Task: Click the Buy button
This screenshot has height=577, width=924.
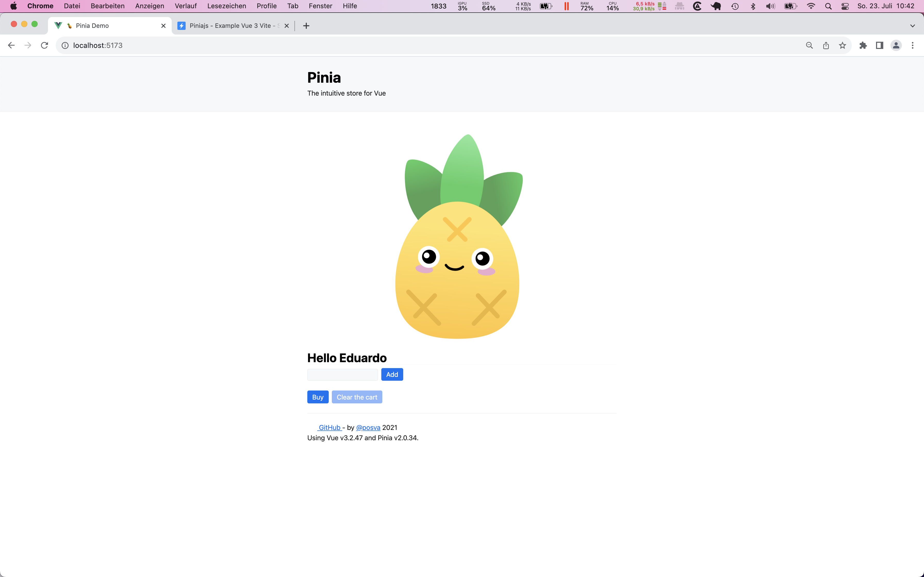Action: (x=317, y=397)
